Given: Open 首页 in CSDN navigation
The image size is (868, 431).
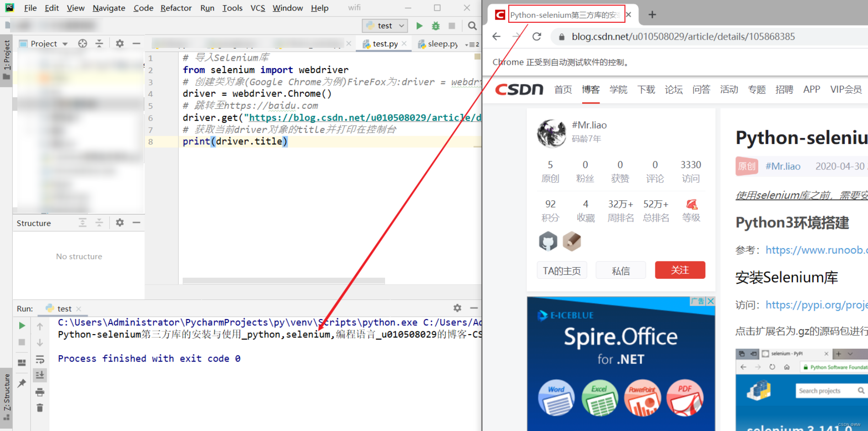Looking at the screenshot, I should 563,90.
